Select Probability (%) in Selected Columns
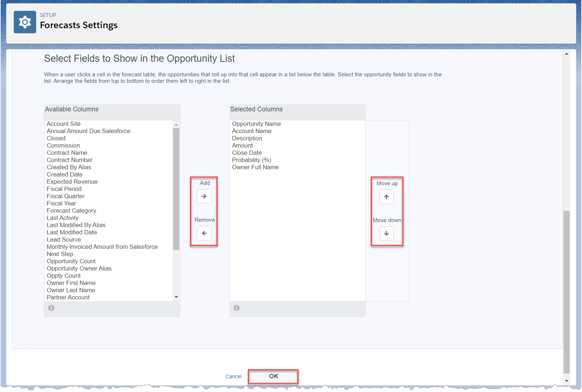The image size is (582, 392). (x=251, y=160)
